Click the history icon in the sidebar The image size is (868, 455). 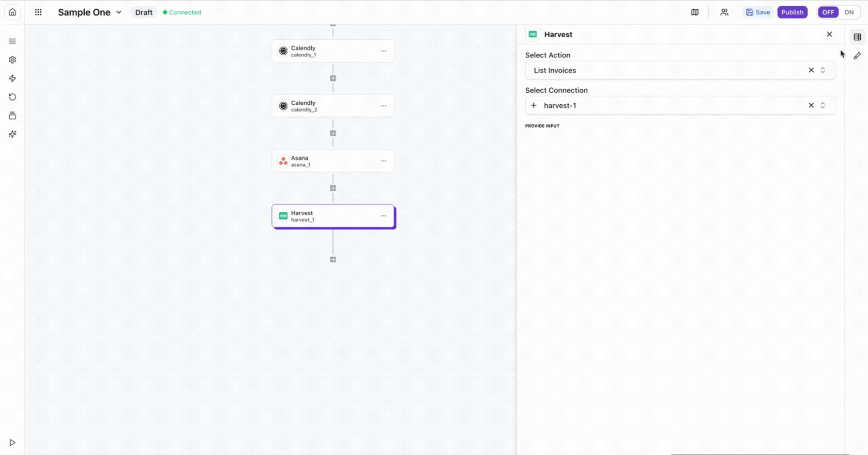pos(12,97)
